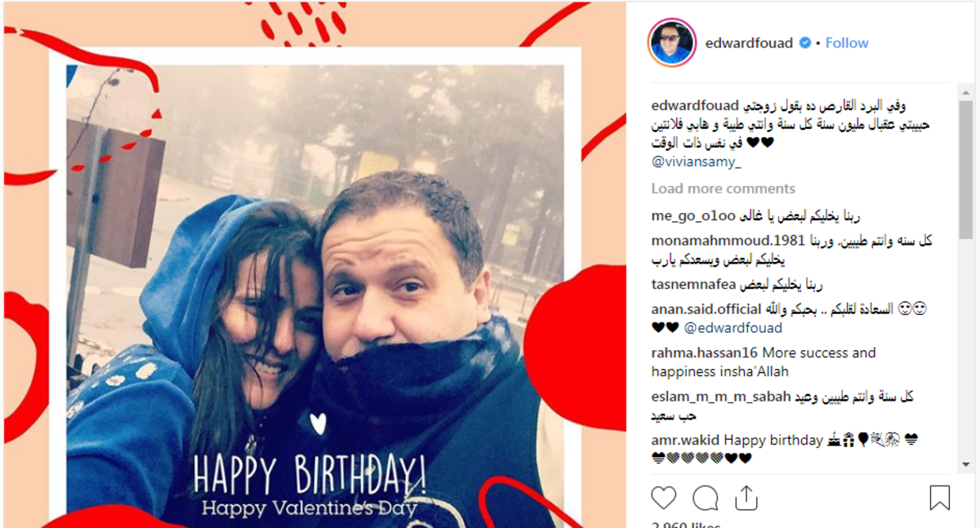The width and height of the screenshot is (980, 528).
Task: Visit eslam_m_m_m_sabah profile
Action: coord(721,397)
